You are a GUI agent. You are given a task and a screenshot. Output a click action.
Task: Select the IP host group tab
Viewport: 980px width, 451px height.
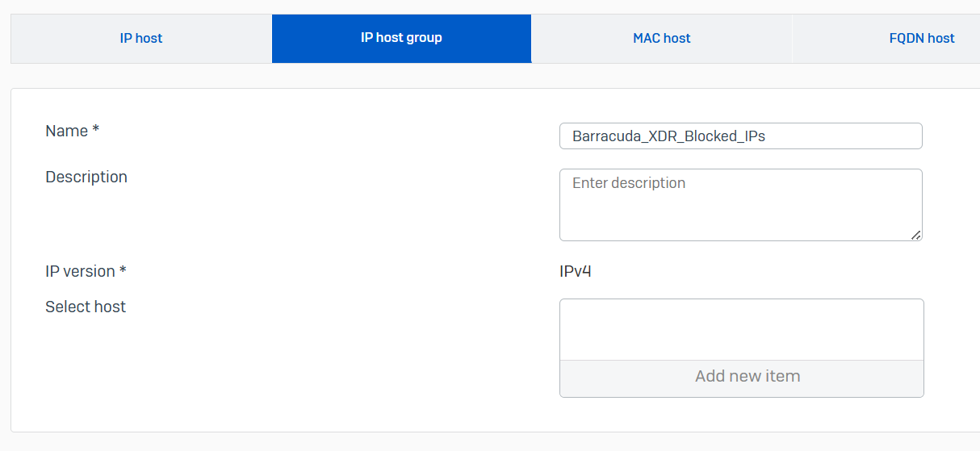click(401, 38)
